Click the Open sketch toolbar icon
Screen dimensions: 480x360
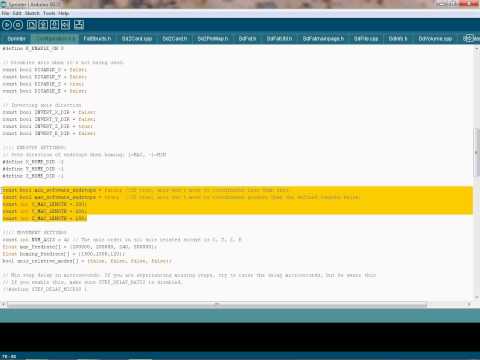pos(43,25)
